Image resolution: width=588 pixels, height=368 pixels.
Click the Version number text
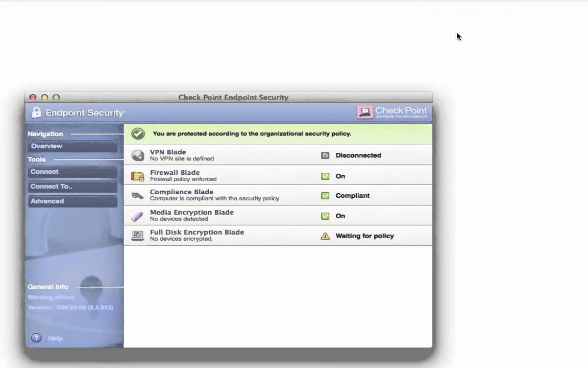70,308
